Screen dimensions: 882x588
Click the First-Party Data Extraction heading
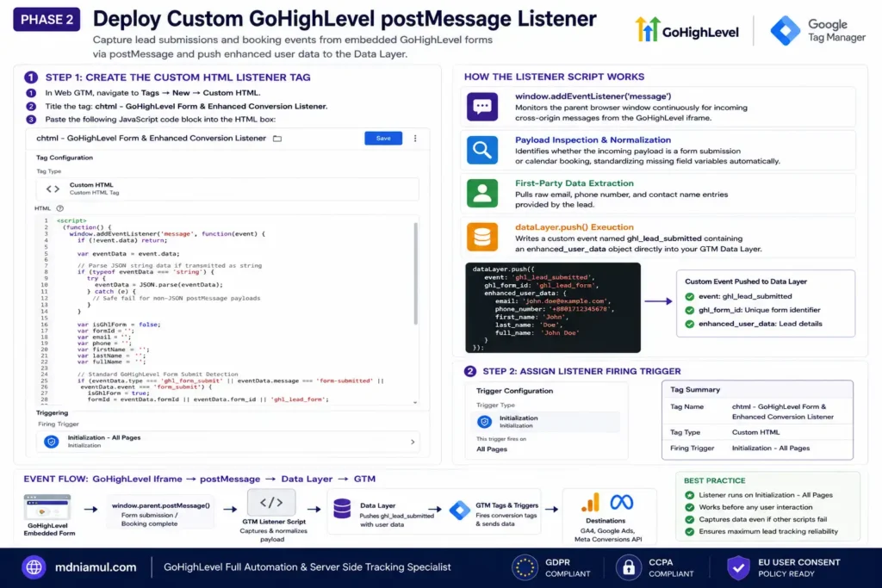[x=575, y=183]
